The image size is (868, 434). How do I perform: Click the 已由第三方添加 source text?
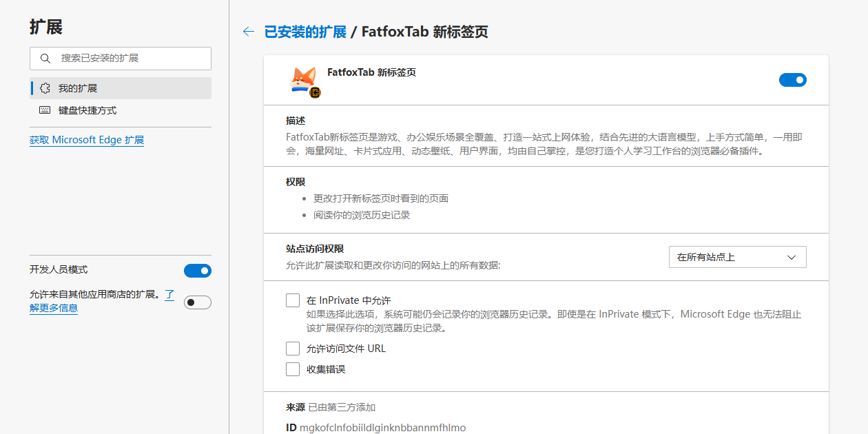(342, 407)
